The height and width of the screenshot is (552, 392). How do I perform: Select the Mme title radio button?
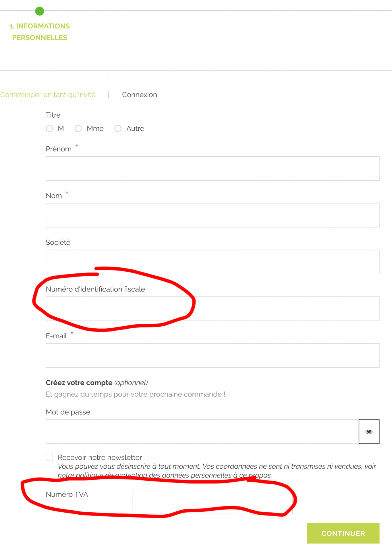(x=78, y=128)
